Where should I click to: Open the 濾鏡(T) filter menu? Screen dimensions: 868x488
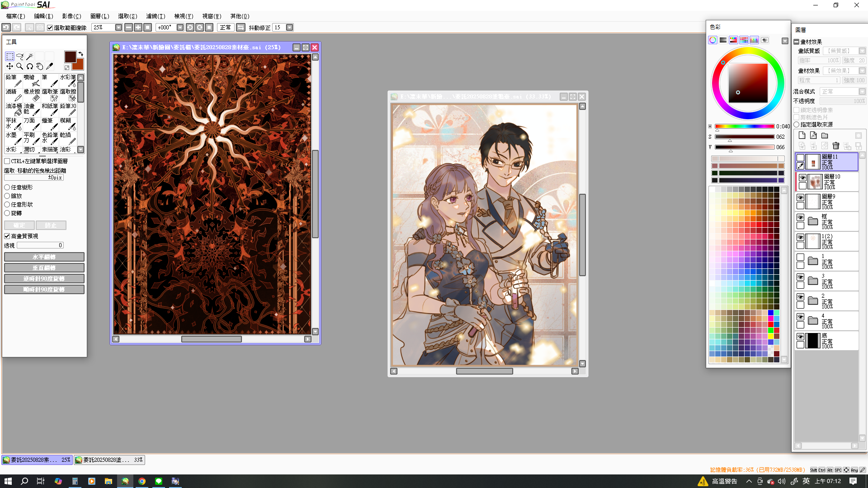pos(156,16)
